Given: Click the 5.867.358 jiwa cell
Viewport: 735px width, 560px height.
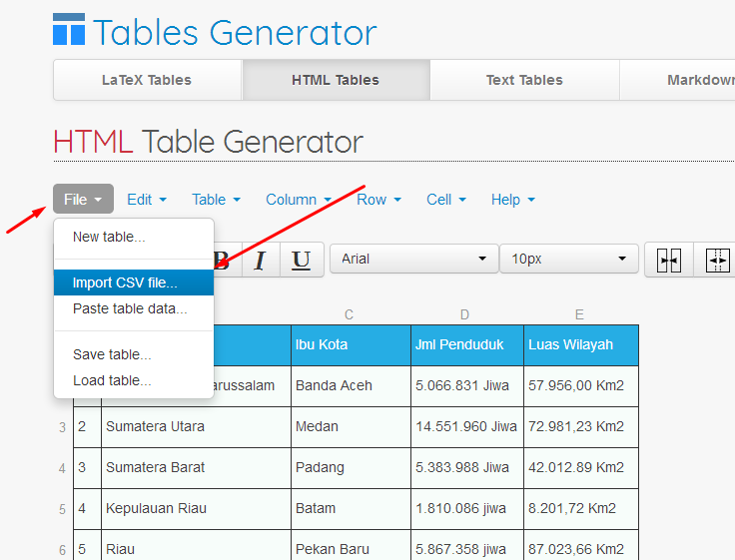Looking at the screenshot, I should pos(467,545).
